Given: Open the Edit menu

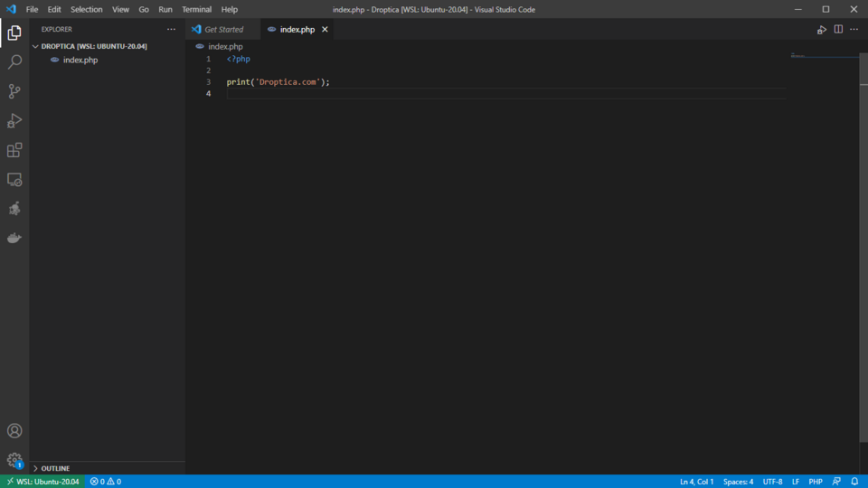Looking at the screenshot, I should 54,9.
